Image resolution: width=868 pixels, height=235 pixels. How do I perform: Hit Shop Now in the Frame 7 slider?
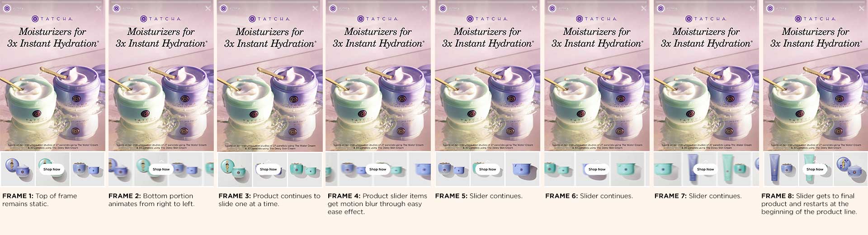tap(705, 169)
